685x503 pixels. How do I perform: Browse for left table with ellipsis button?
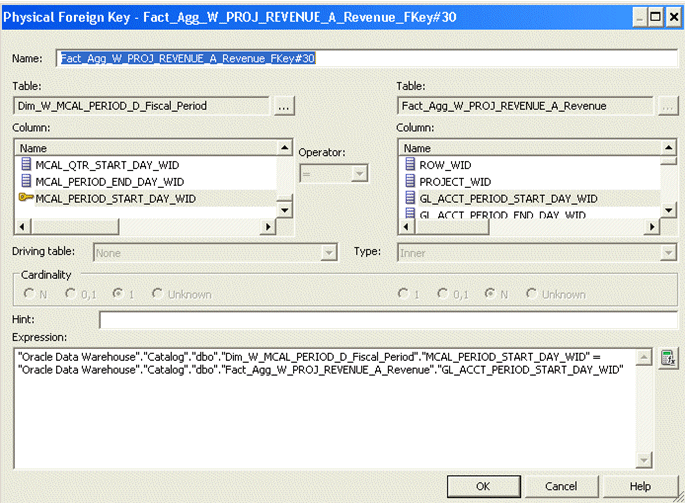point(284,106)
